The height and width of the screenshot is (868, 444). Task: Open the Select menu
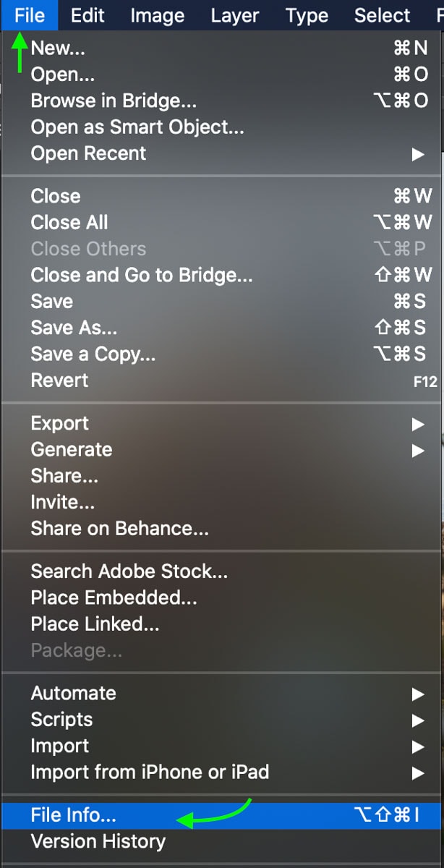[383, 15]
